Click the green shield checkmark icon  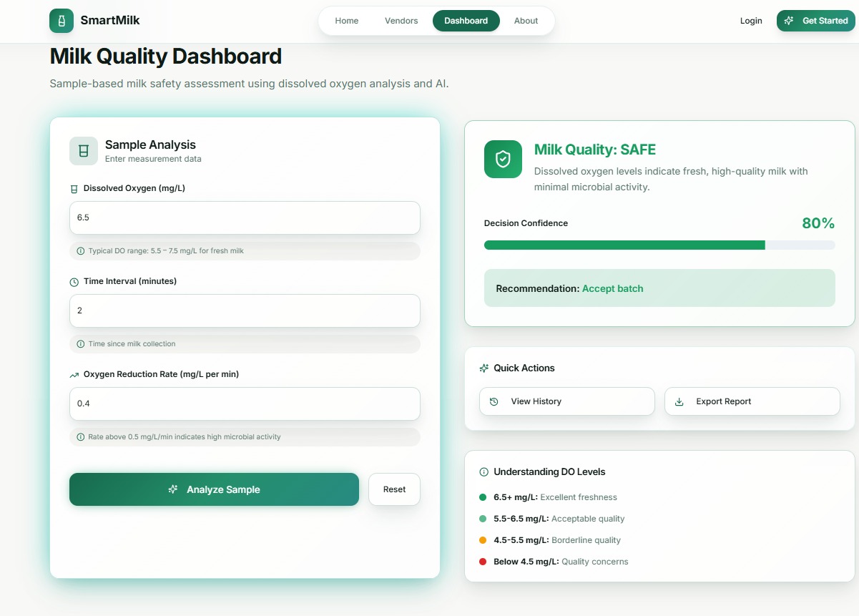click(x=503, y=159)
